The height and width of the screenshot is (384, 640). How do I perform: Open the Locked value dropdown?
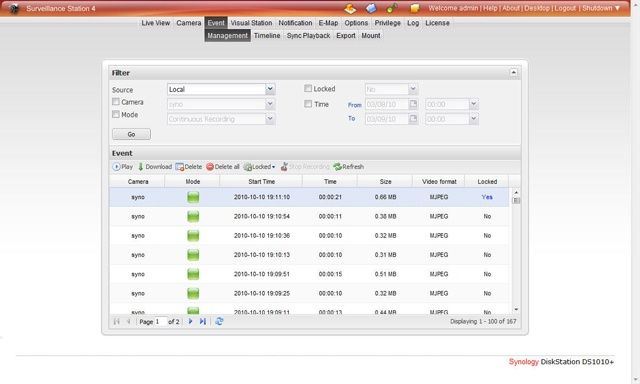(x=413, y=89)
